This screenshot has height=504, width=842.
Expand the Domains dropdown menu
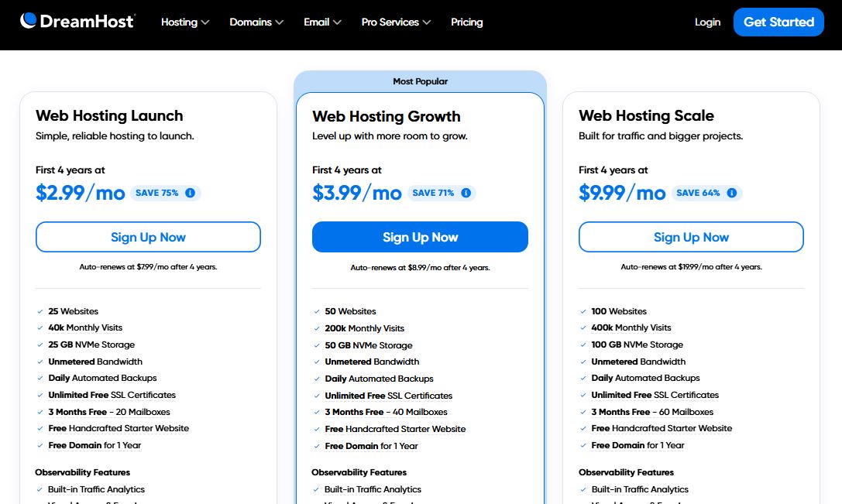[256, 22]
